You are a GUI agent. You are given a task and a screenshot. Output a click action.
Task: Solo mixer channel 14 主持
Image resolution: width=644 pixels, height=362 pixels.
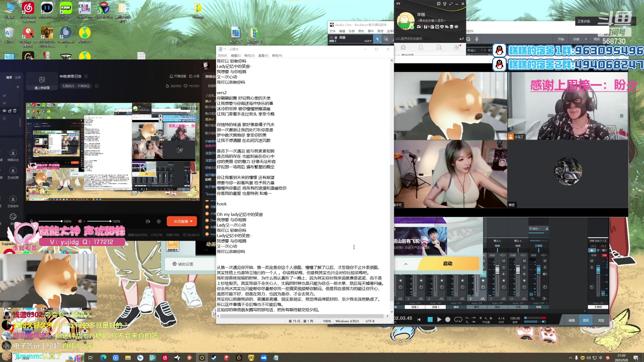pyautogui.click(x=524, y=267)
